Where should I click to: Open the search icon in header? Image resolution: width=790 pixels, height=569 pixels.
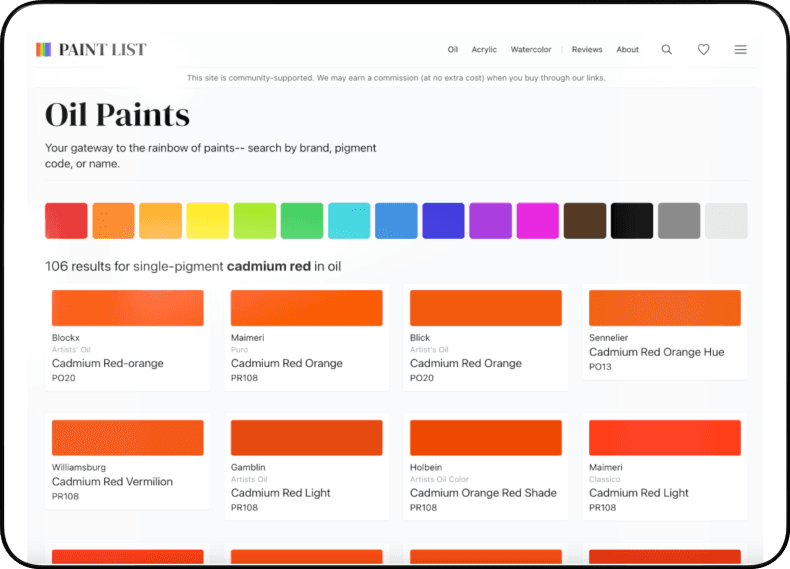tap(667, 49)
